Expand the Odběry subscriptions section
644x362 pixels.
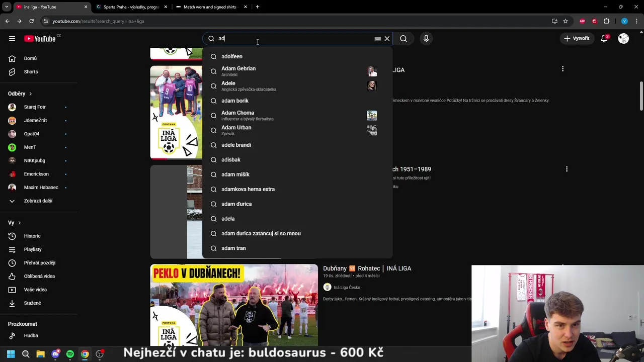(x=20, y=94)
